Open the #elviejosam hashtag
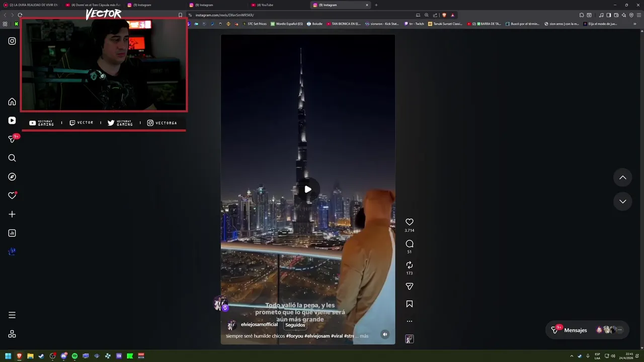 click(317, 336)
